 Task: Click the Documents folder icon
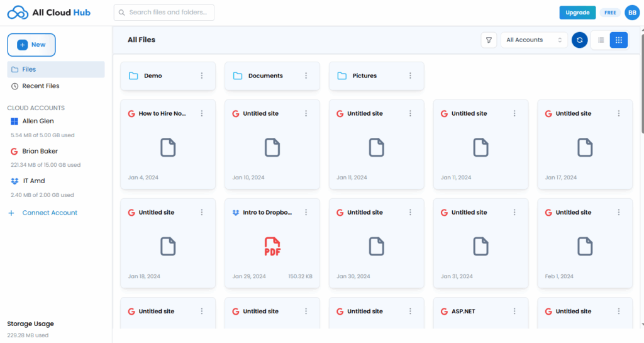(x=238, y=76)
